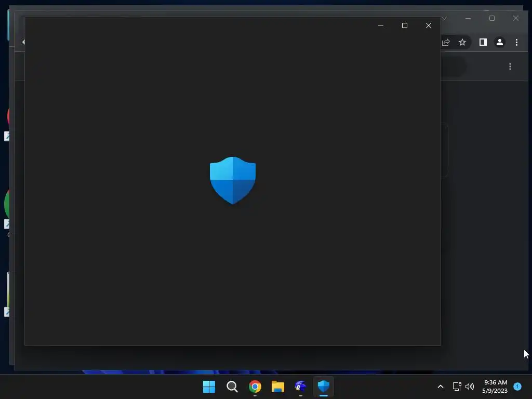Click the share icon in Chrome
532x399 pixels.
pos(446,42)
